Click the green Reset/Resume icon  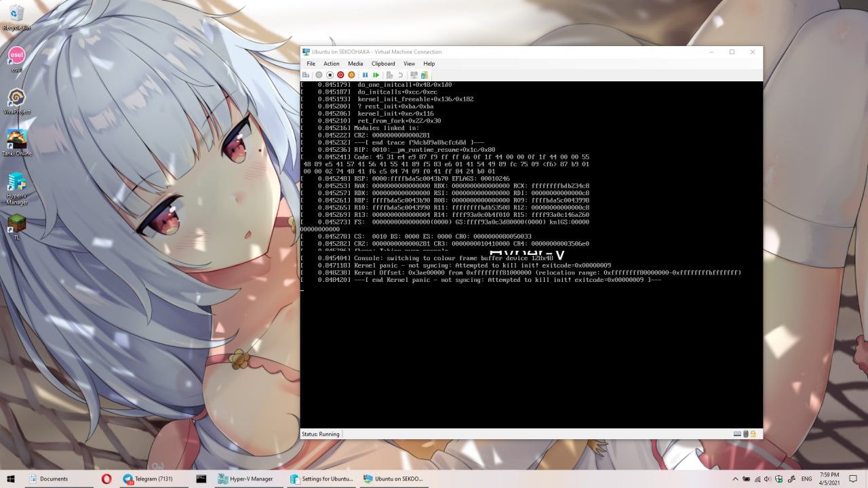point(376,75)
